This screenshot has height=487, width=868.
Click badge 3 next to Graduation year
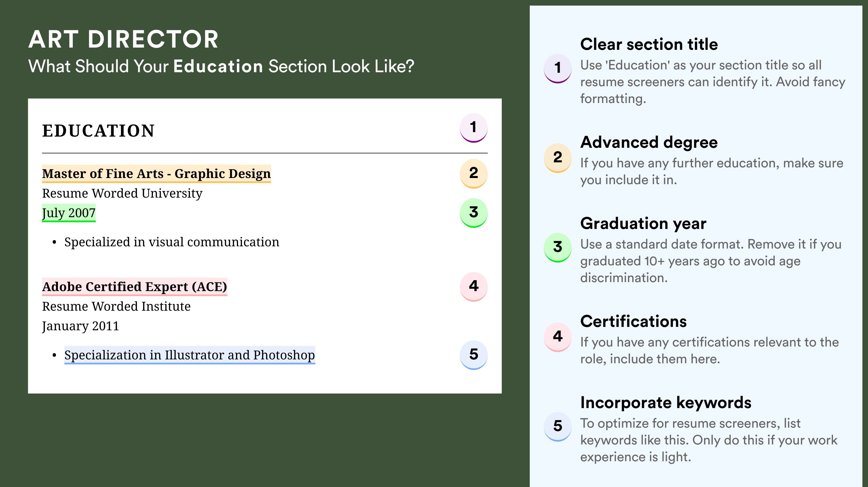point(557,247)
